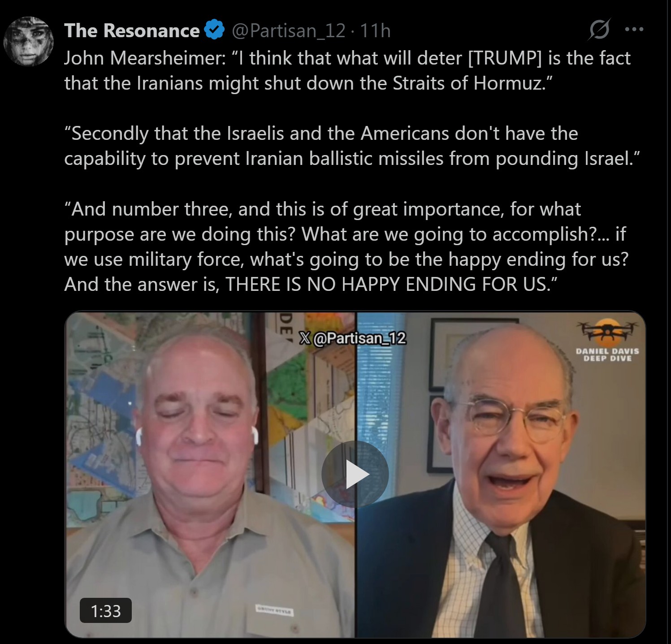Open the Grok slashed-circle icon
The height and width of the screenshot is (644, 671).
tap(599, 30)
